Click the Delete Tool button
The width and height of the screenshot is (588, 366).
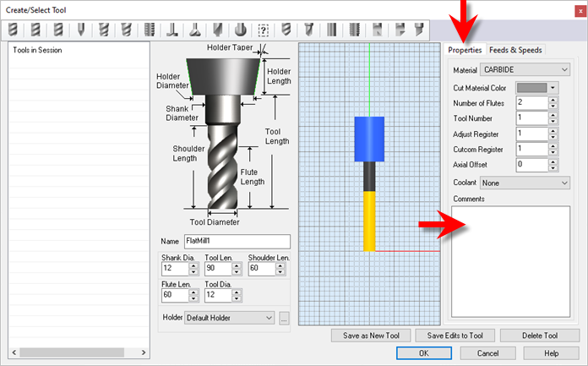pos(540,336)
